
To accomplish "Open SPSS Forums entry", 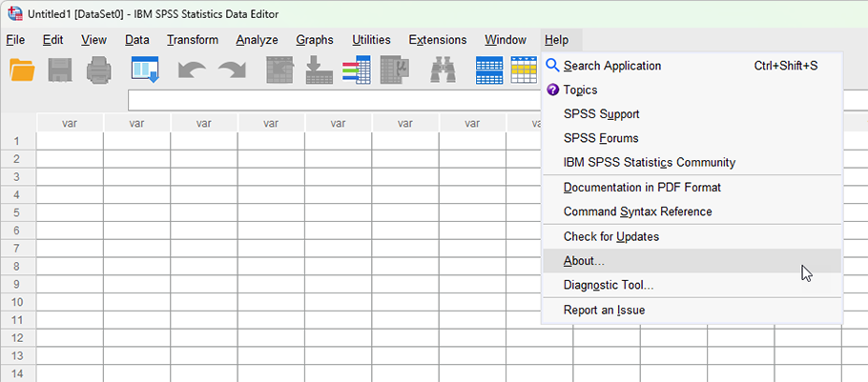I will click(692, 138).
